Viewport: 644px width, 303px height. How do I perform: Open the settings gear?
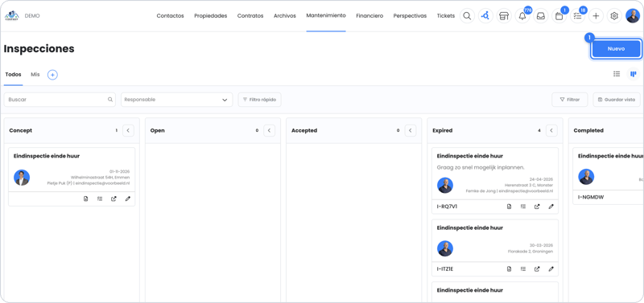point(614,16)
